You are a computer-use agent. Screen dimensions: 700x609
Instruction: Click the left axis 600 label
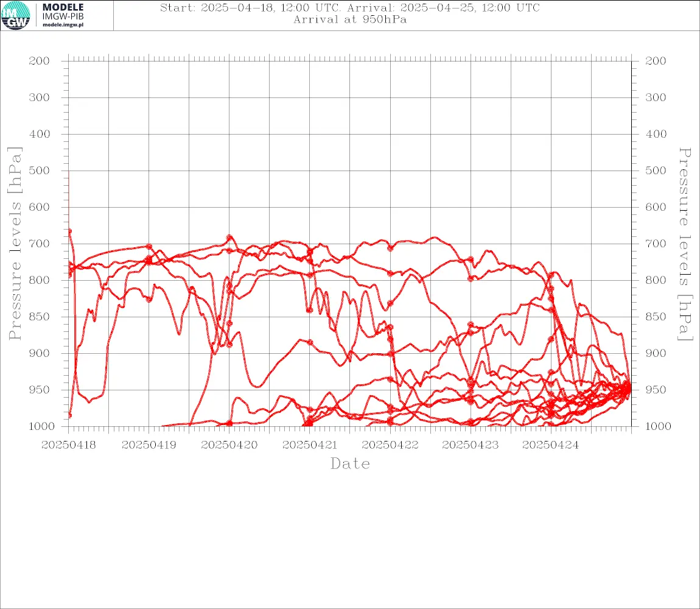tap(40, 207)
